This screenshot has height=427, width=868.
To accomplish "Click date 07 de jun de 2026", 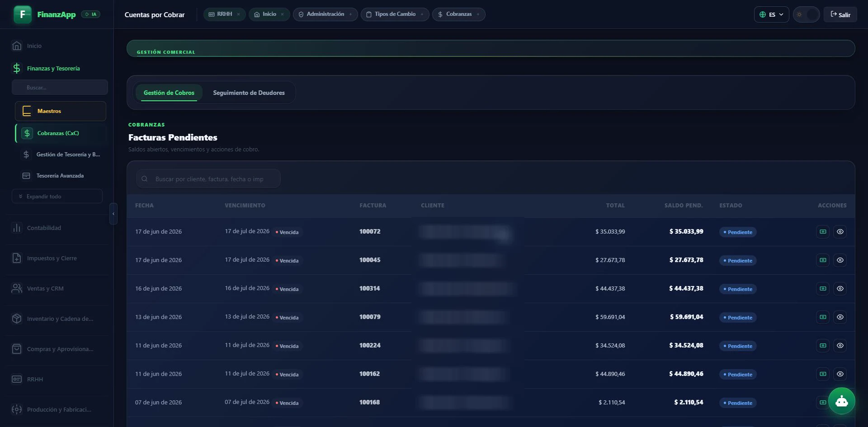I will (x=158, y=403).
